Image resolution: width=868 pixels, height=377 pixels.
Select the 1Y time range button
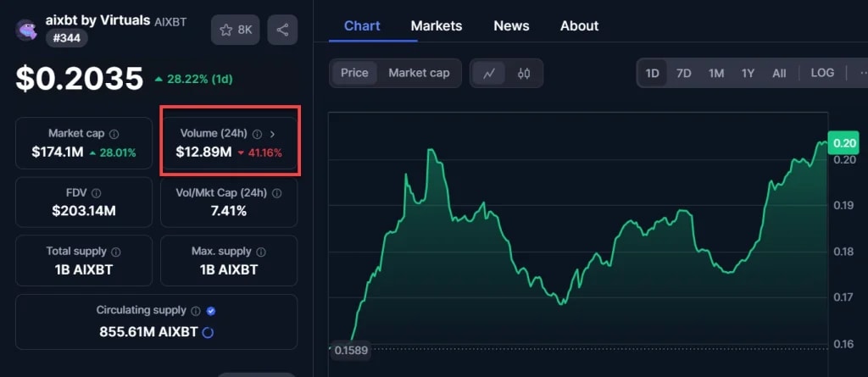point(748,73)
